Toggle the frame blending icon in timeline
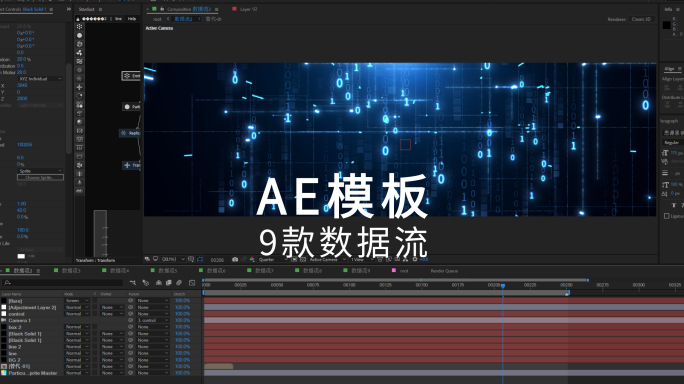The height and width of the screenshot is (384, 684). pos(169,283)
